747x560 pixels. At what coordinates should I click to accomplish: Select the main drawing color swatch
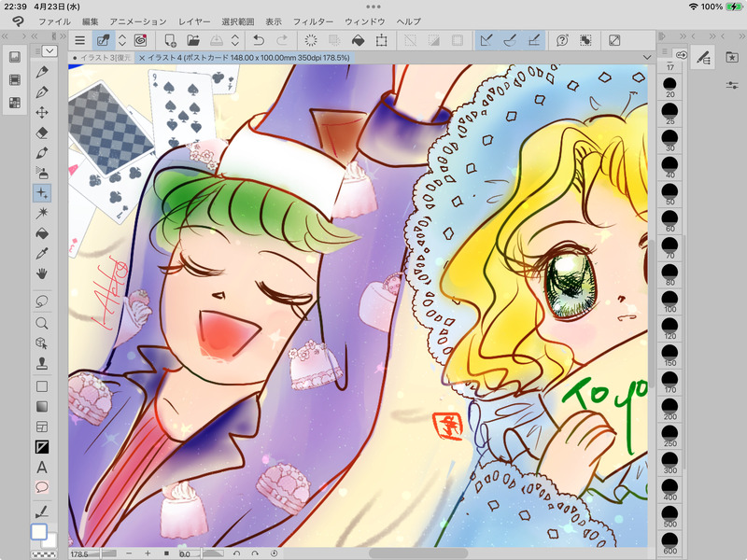point(39,532)
